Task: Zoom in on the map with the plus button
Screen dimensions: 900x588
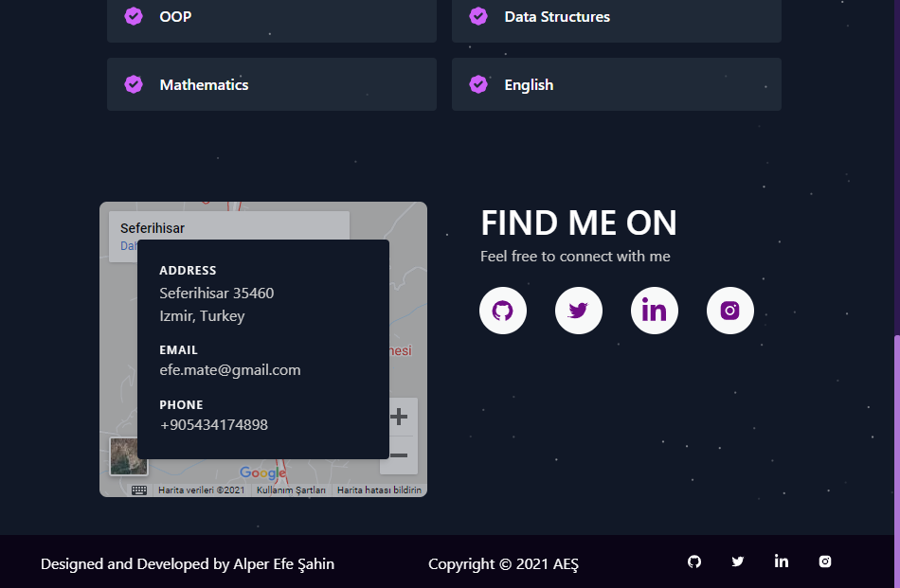Action: [399, 416]
